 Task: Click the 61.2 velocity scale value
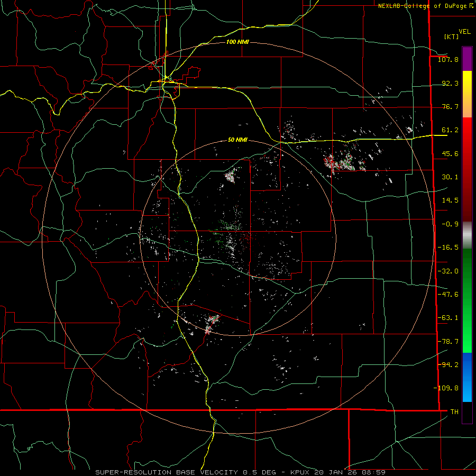pos(450,130)
